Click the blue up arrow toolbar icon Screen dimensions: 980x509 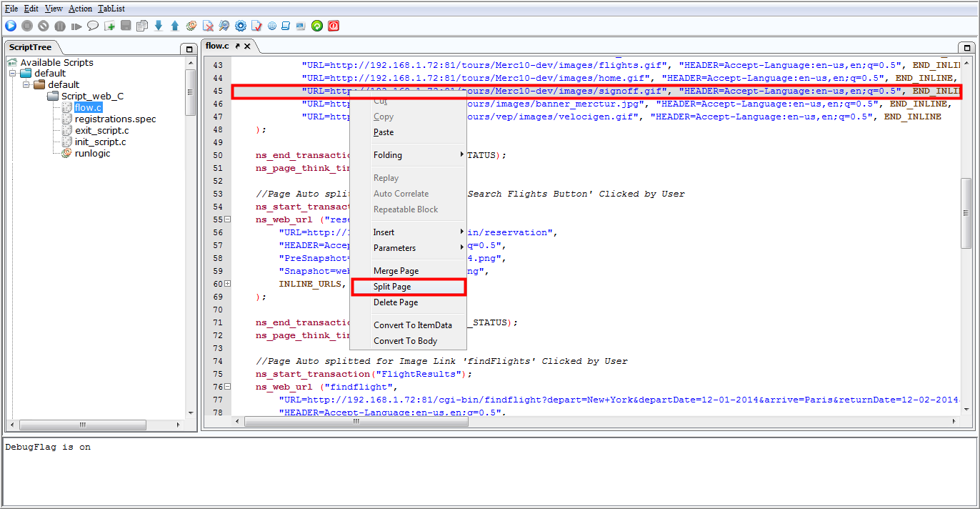tap(175, 26)
